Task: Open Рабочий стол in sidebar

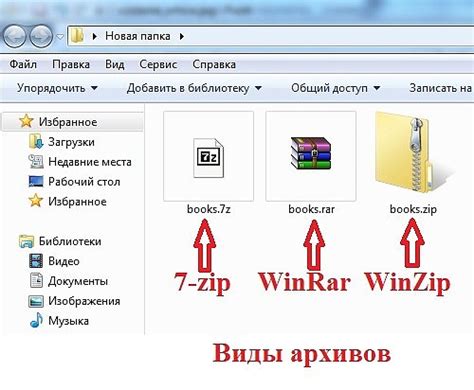Action: point(84,182)
